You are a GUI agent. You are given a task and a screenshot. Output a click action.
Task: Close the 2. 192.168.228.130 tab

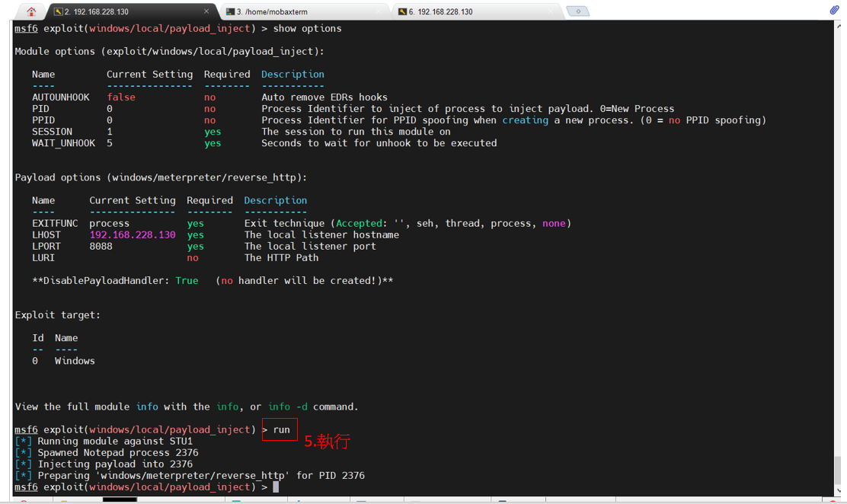(206, 11)
